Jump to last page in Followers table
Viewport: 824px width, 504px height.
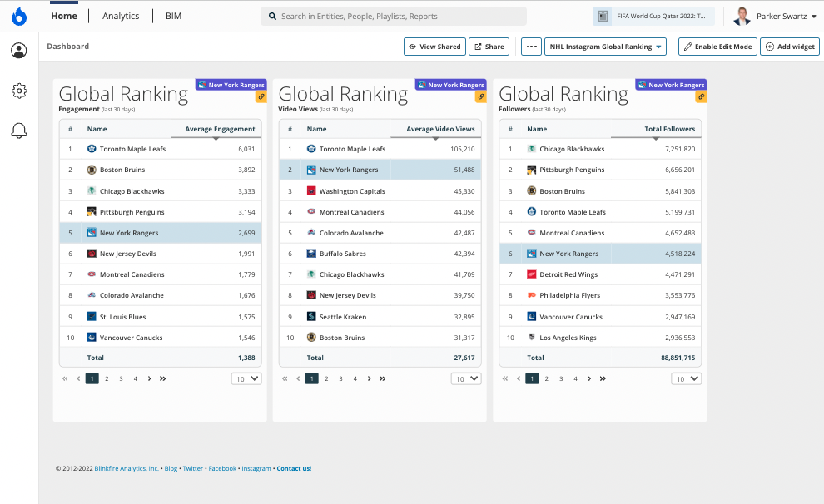(x=603, y=378)
